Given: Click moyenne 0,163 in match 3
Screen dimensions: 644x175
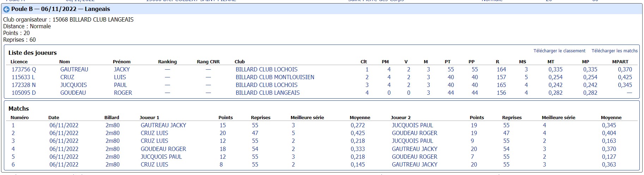Looking at the screenshot, I should point(609,141).
